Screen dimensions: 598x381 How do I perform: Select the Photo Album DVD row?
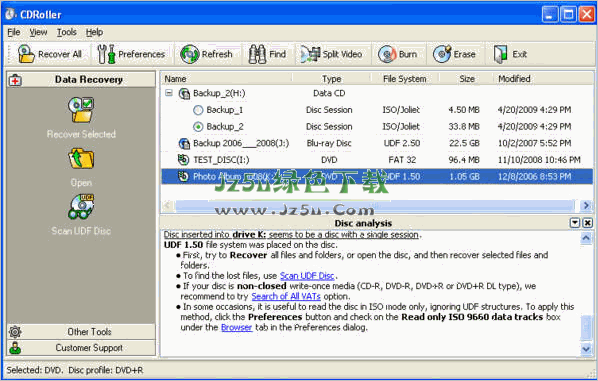[x=377, y=176]
